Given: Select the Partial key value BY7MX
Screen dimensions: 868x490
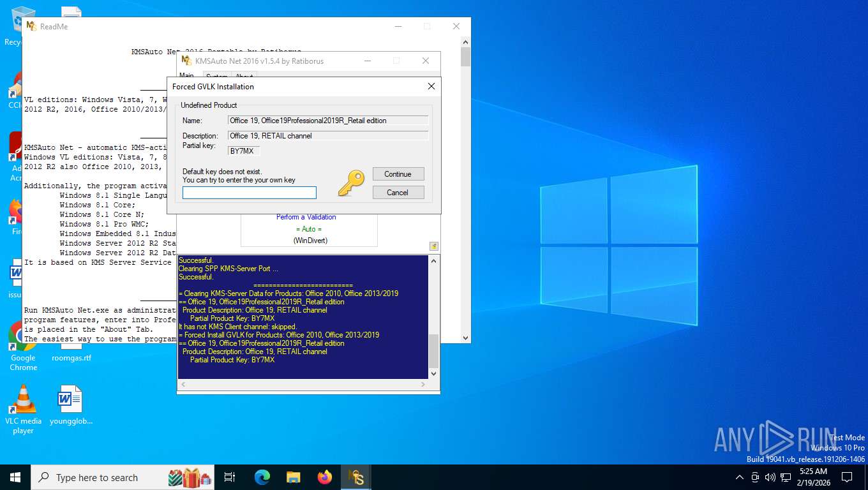Looking at the screenshot, I should click(x=244, y=151).
